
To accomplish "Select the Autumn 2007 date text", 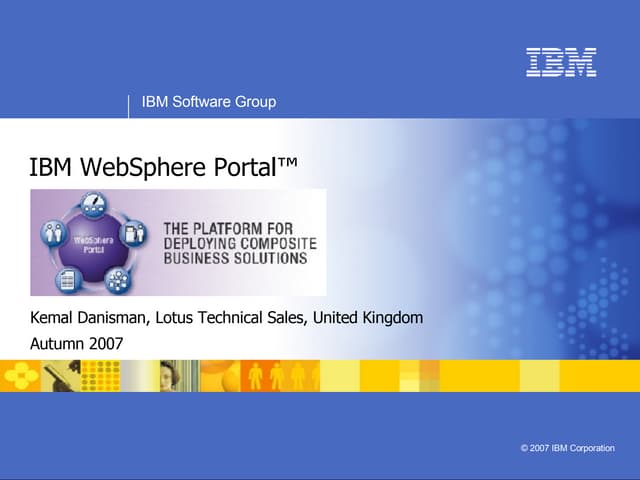I will coord(76,344).
